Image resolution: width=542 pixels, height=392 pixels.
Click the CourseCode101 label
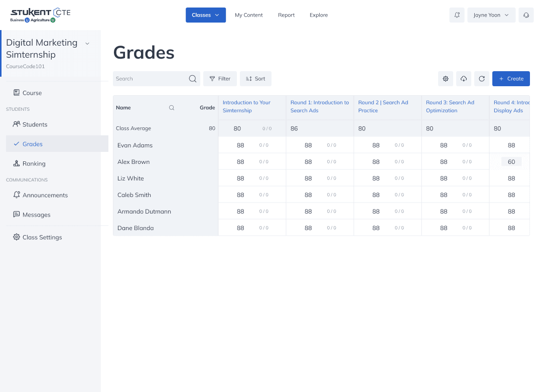pos(25,66)
